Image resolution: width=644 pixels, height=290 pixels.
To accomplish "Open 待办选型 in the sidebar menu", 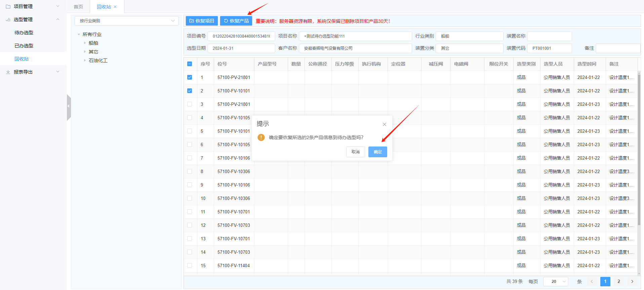I will pos(24,33).
